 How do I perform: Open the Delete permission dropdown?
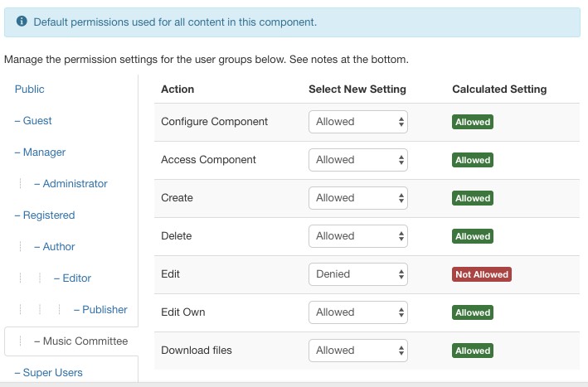point(358,236)
